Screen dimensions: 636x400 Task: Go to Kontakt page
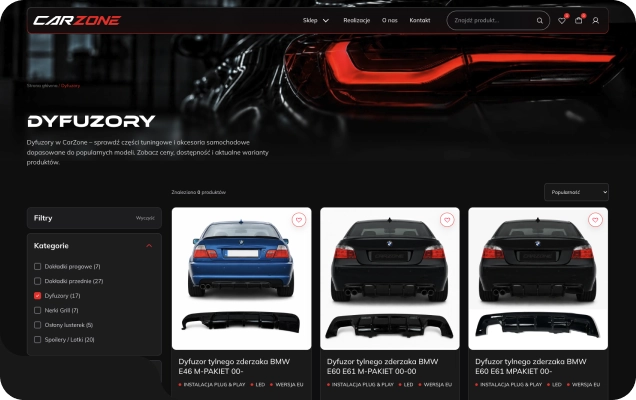pyautogui.click(x=420, y=20)
